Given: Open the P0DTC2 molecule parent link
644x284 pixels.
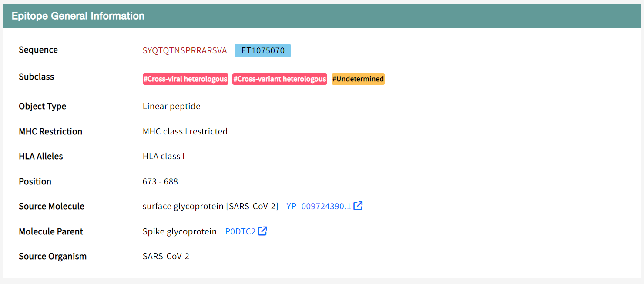Looking at the screenshot, I should click(240, 231).
